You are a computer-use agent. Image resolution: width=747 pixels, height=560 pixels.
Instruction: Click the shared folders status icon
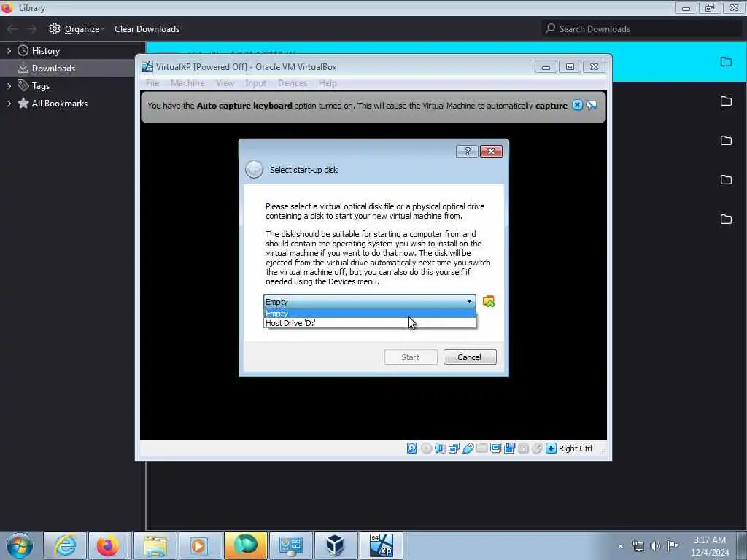(x=481, y=448)
